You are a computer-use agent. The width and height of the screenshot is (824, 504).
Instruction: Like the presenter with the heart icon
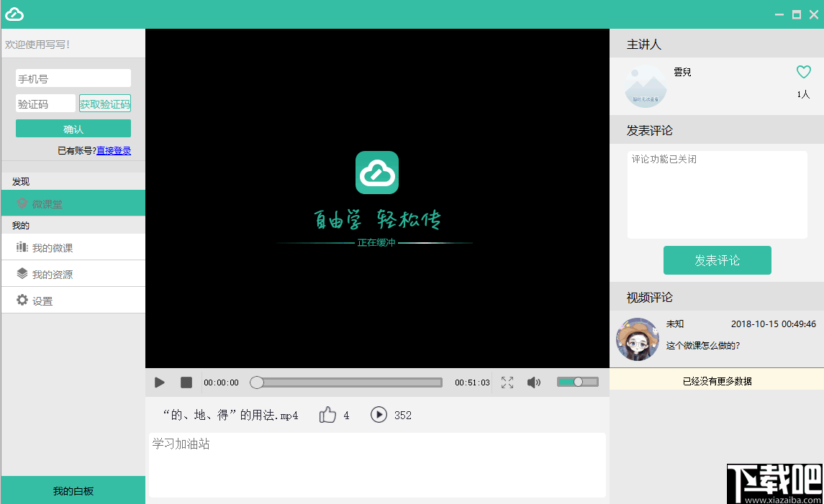point(803,71)
